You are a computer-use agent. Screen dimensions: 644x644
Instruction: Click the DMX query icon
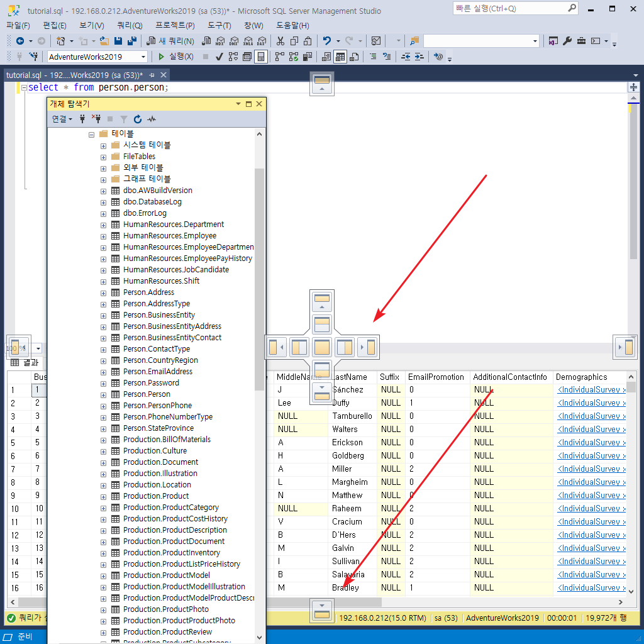click(x=234, y=41)
